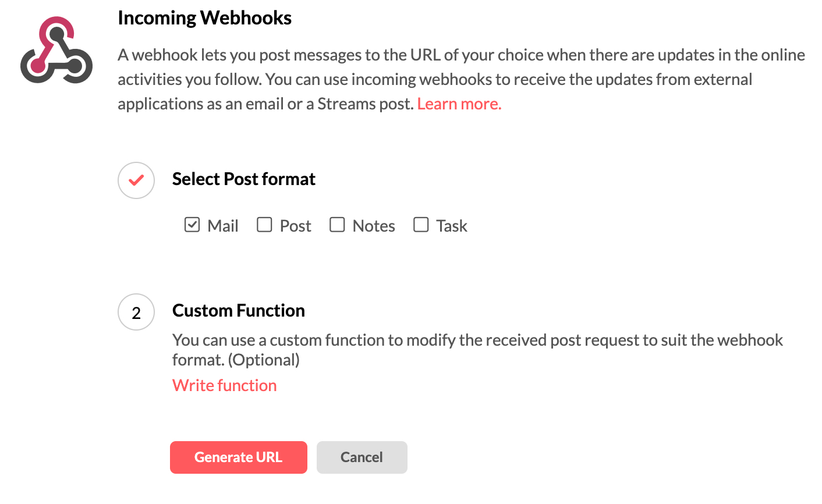Click the Task label text
The width and height of the screenshot is (822, 504).
452,226
